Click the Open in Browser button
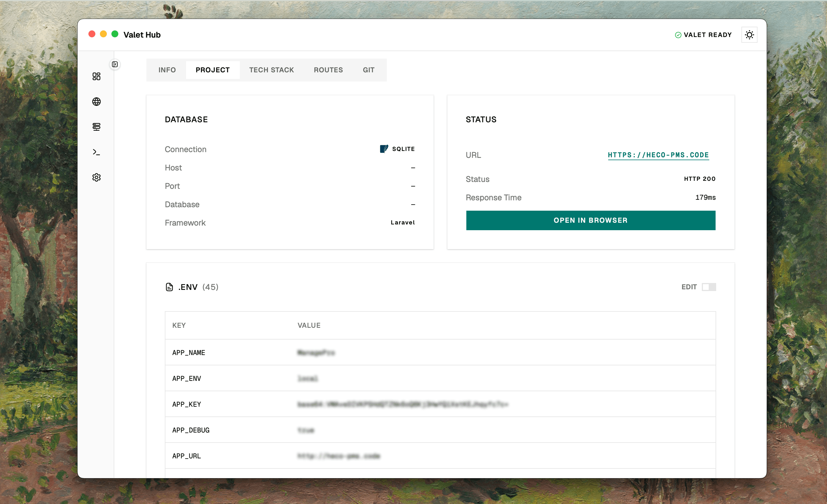 (590, 220)
